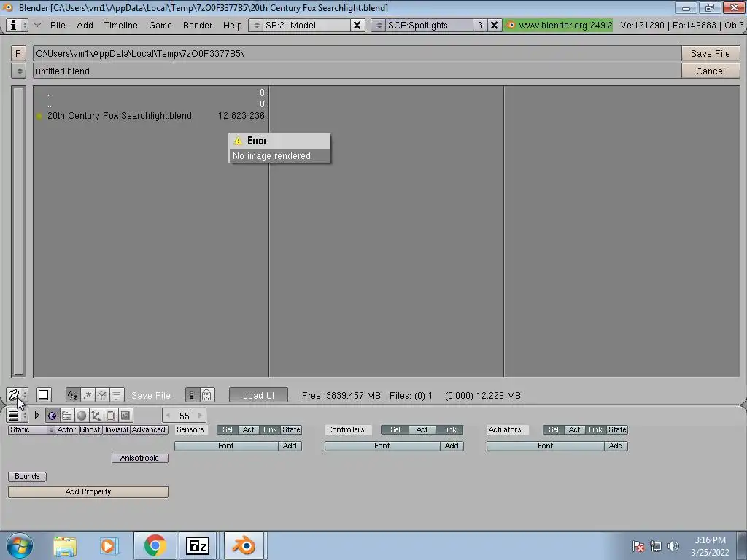The image size is (747, 560).
Task: Toggle Sensors Act filter
Action: pyautogui.click(x=249, y=429)
